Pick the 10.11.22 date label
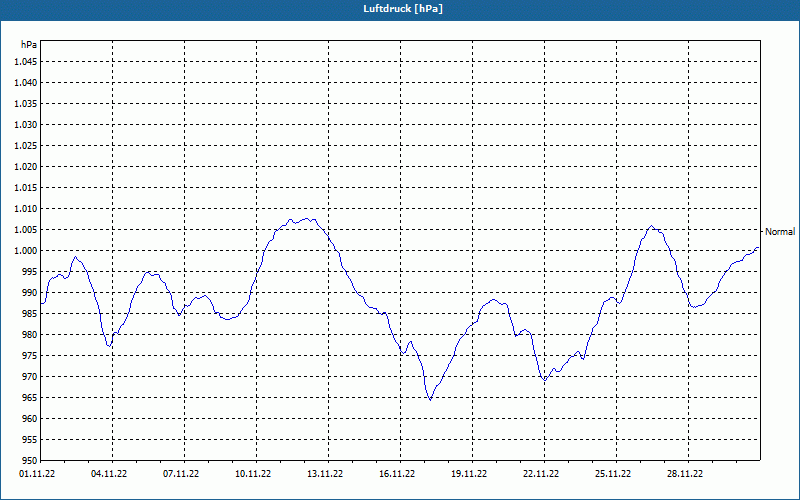This screenshot has height=500, width=800. click(x=253, y=474)
